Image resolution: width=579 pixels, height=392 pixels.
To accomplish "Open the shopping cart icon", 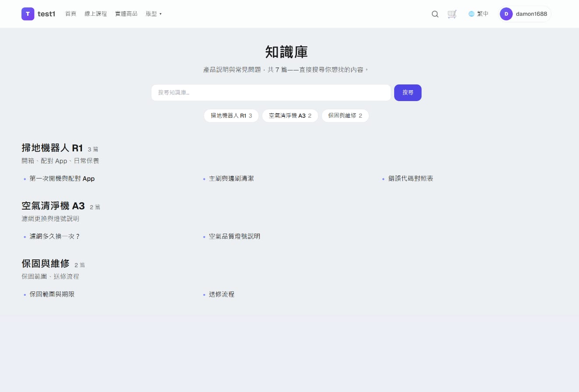I will pyautogui.click(x=452, y=14).
